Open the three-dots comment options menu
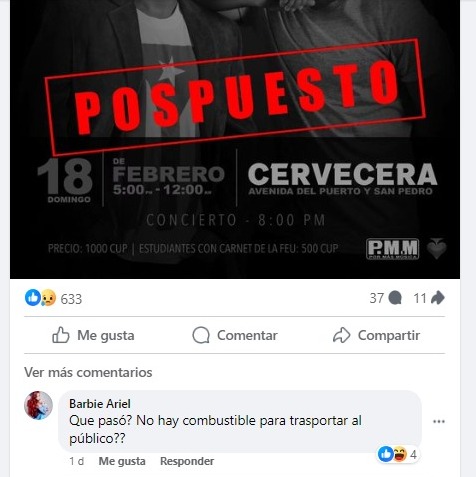This screenshot has width=476, height=477. tap(439, 422)
